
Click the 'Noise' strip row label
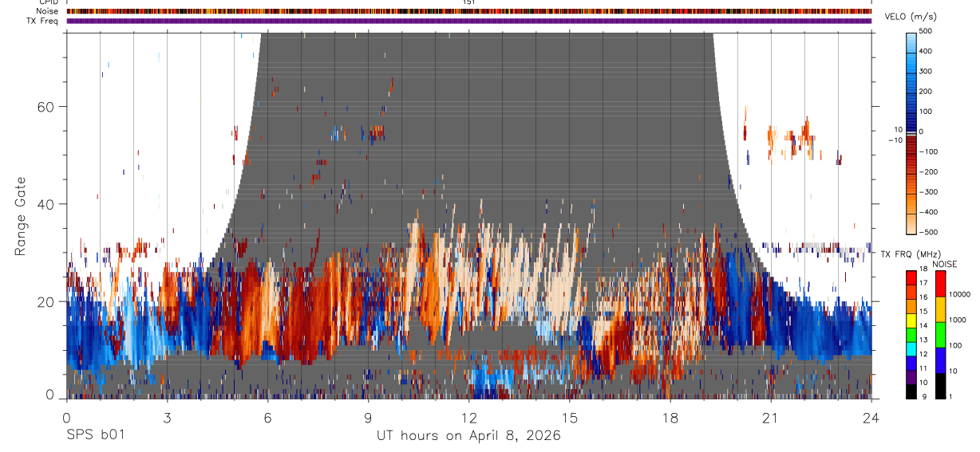(49, 11)
